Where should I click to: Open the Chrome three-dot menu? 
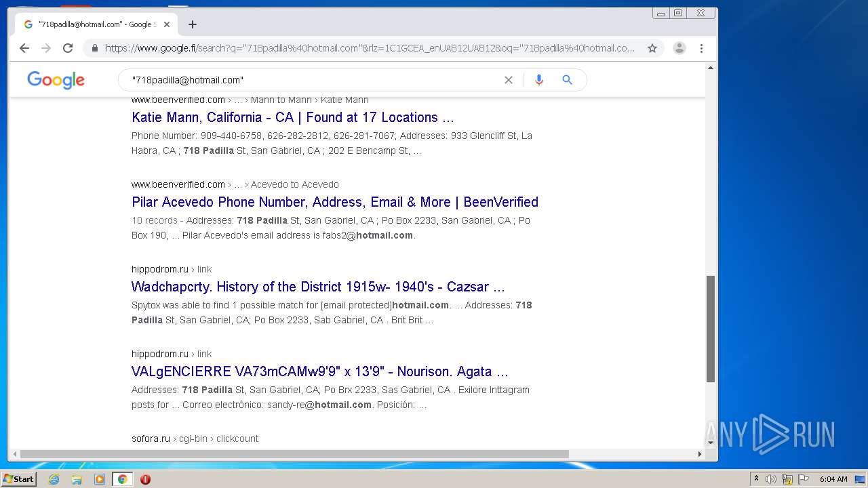tap(701, 48)
